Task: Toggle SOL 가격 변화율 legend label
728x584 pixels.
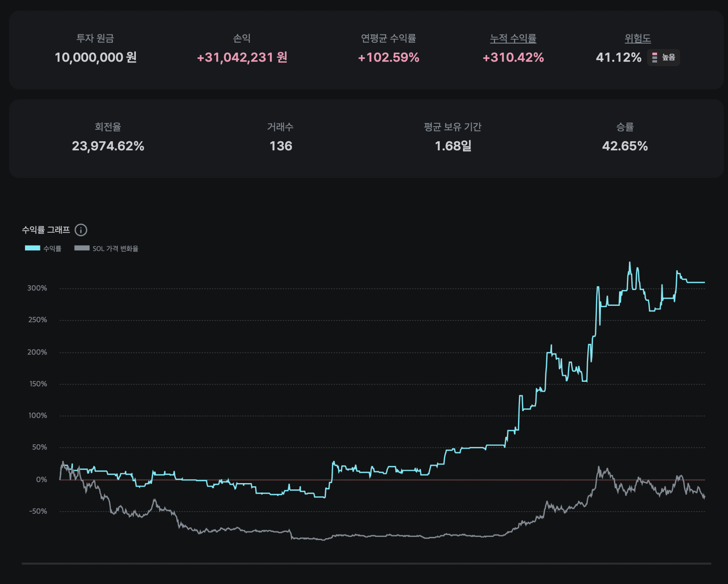Action: pyautogui.click(x=115, y=249)
